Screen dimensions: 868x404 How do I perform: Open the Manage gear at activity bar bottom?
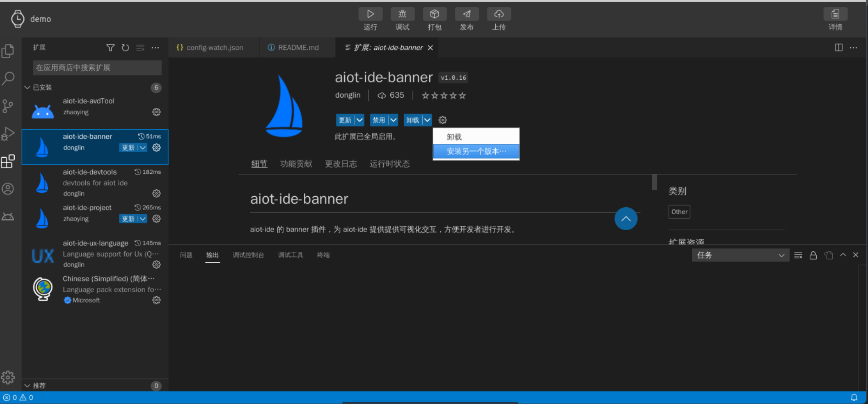(8, 377)
